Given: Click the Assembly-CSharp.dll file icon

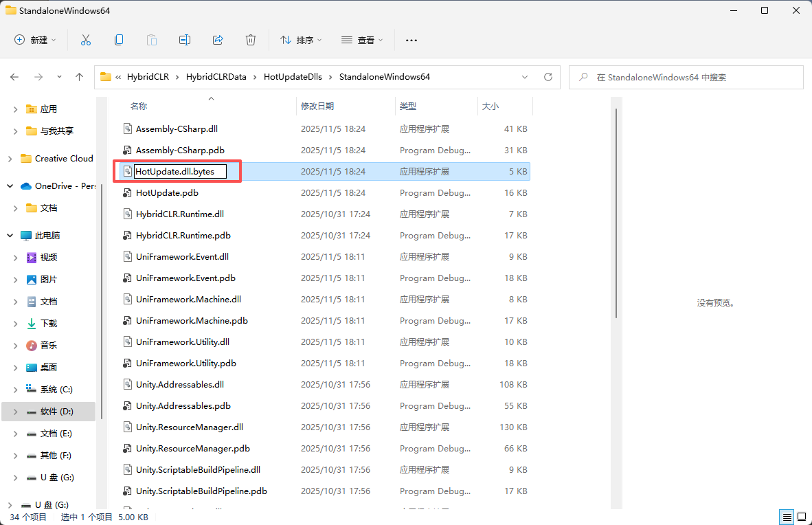Looking at the screenshot, I should [x=127, y=129].
